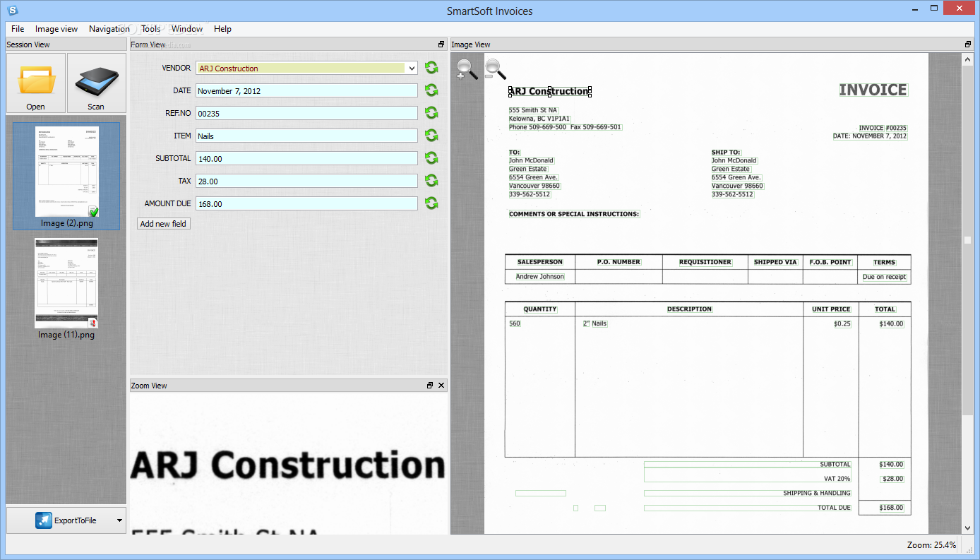Image resolution: width=980 pixels, height=560 pixels.
Task: Close the Zoom View panel
Action: pyautogui.click(x=441, y=386)
